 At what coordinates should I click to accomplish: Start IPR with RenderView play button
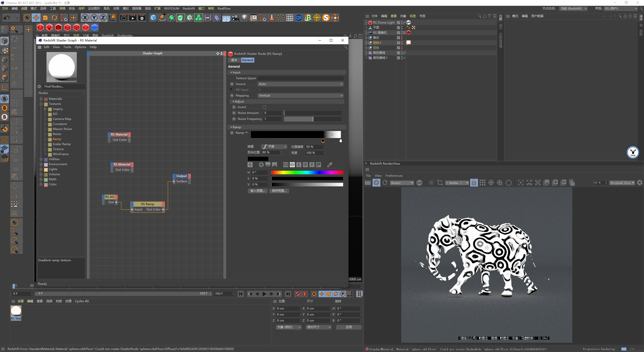376,183
